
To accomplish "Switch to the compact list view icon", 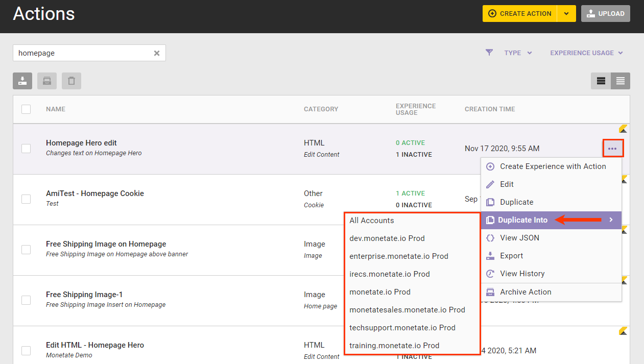I will tap(621, 81).
